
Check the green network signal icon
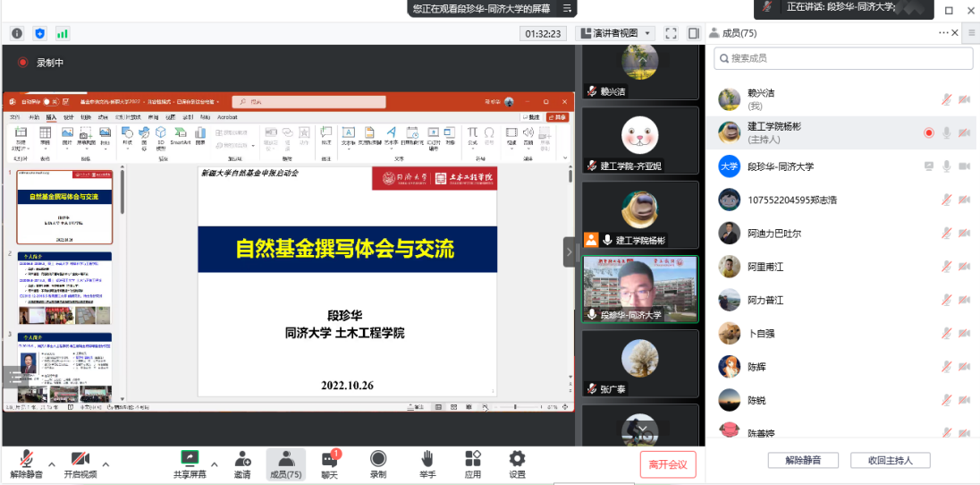pyautogui.click(x=62, y=33)
